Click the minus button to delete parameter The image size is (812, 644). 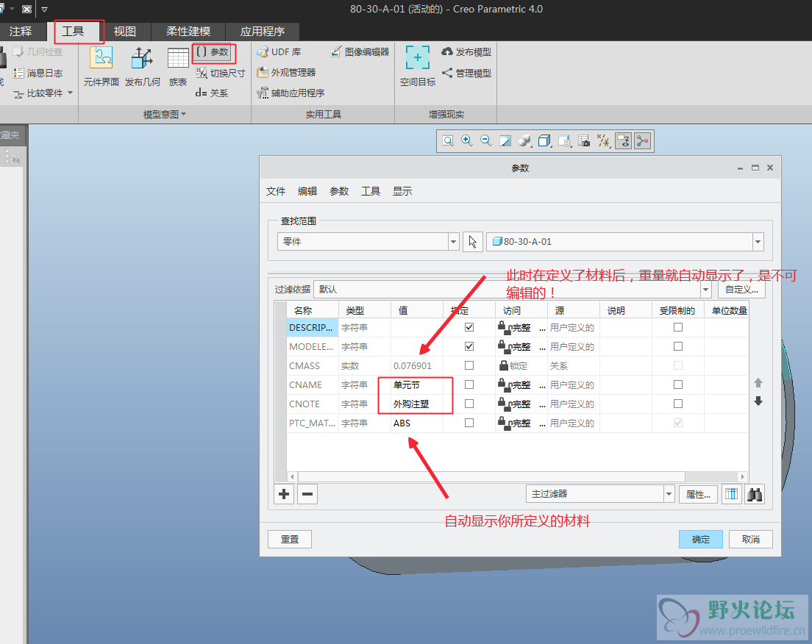coord(307,494)
